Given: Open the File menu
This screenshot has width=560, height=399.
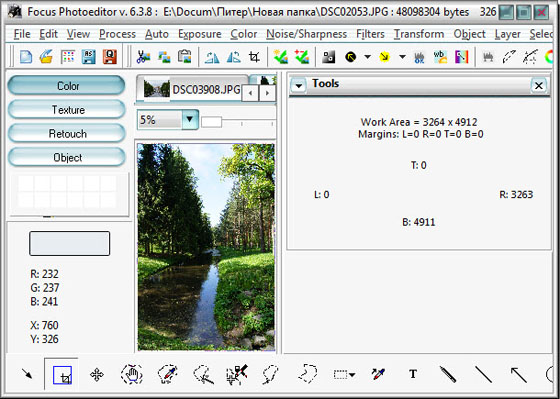Looking at the screenshot, I should (x=22, y=34).
